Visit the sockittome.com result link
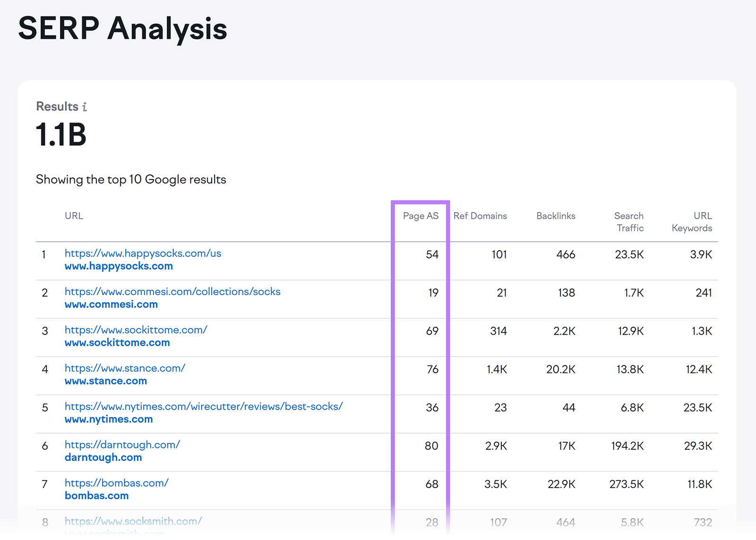 (136, 330)
